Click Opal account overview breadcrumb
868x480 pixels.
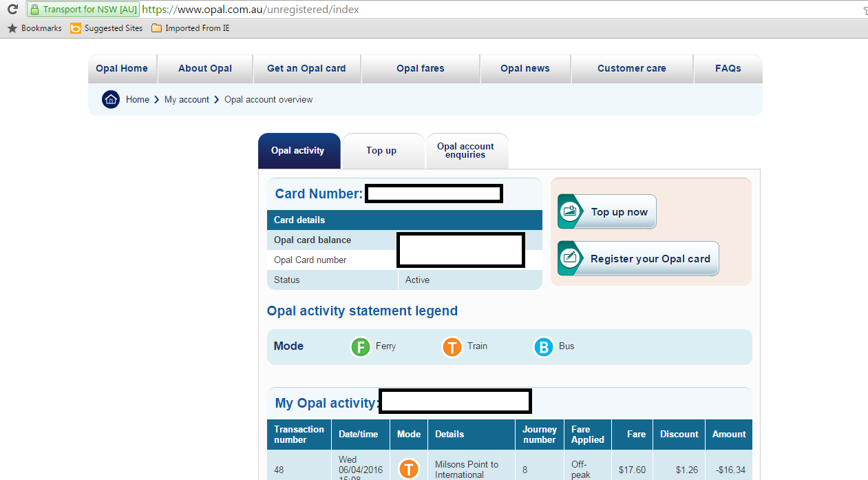tap(268, 100)
